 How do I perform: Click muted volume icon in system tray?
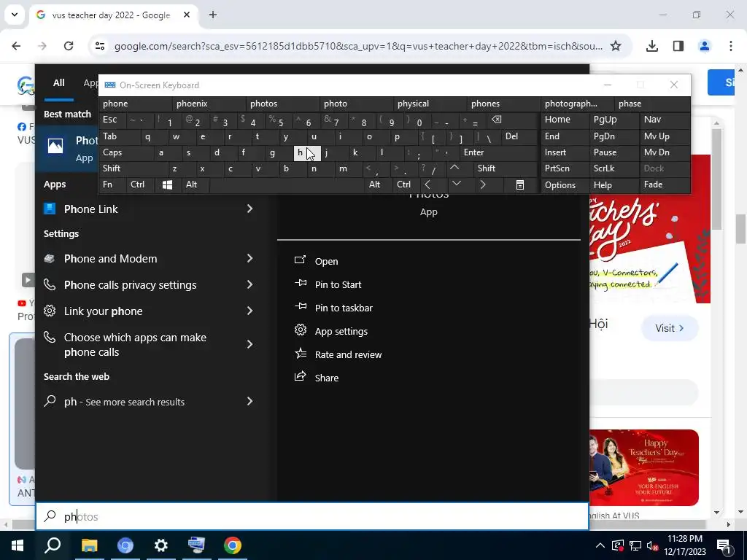[x=653, y=545]
